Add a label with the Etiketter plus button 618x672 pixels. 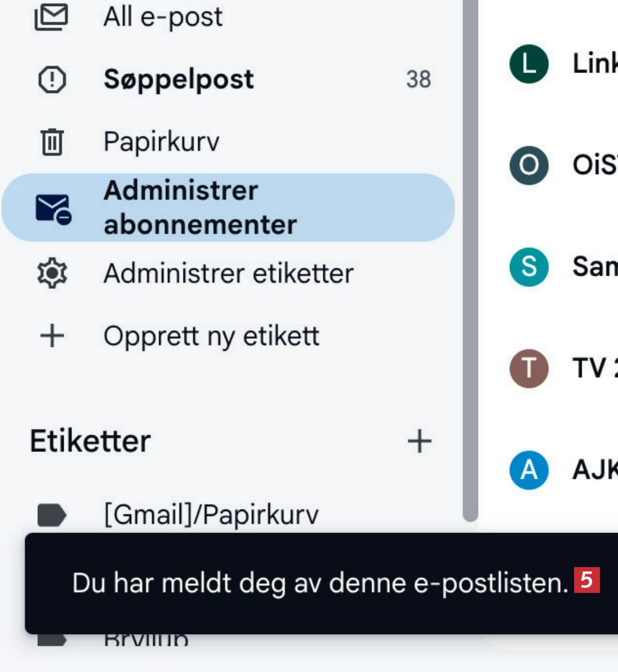[x=419, y=441]
